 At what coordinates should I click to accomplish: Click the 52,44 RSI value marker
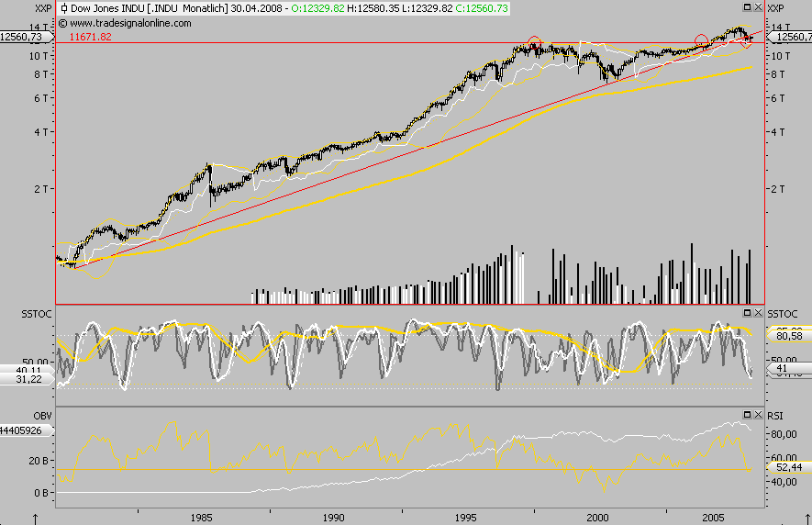coord(789,467)
